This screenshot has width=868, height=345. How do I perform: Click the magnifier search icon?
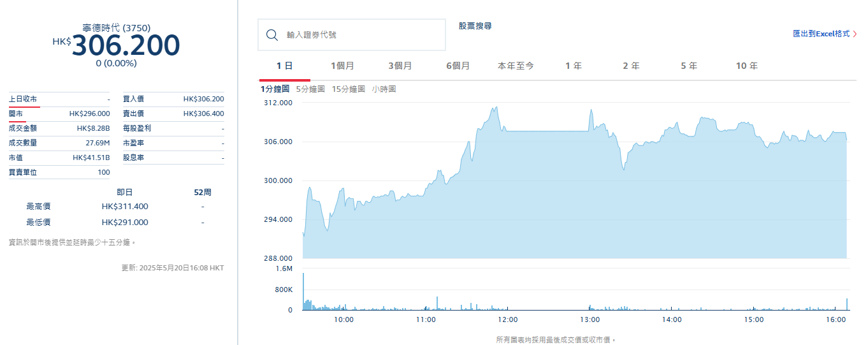272,35
